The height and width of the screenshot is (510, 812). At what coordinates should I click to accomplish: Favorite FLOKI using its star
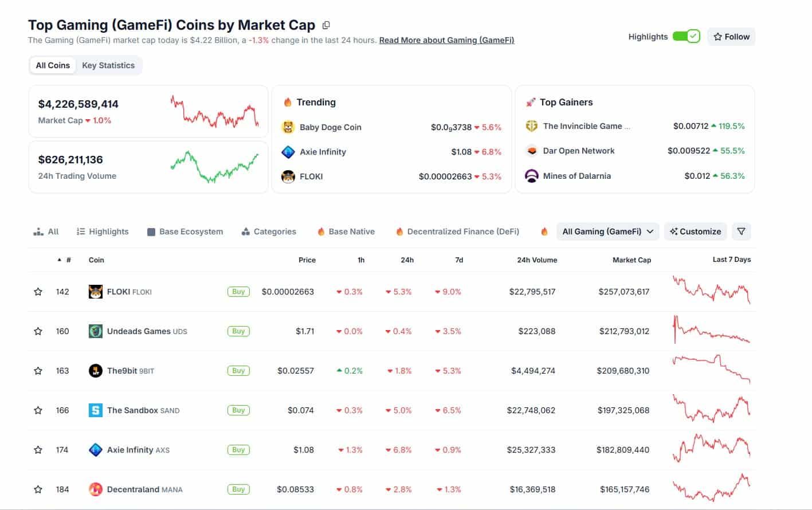38,291
